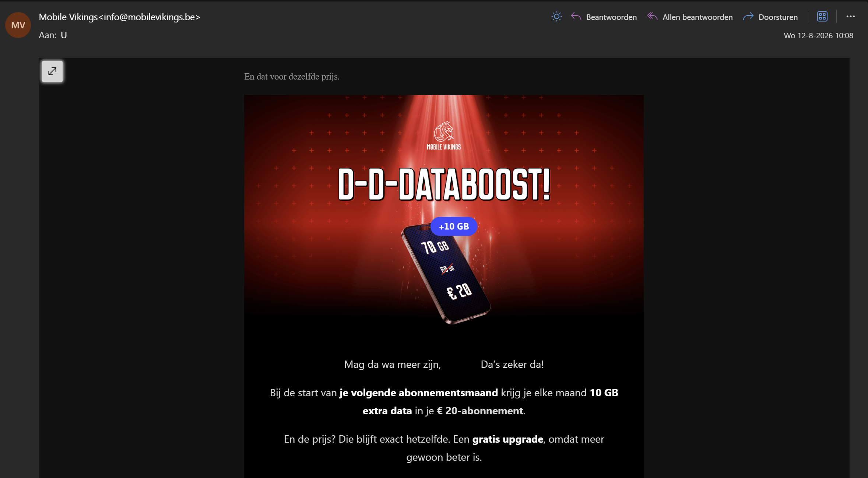Click the reply arrow icon beside Beantwoorden
Viewport: 868px width, 478px height.
(x=576, y=17)
